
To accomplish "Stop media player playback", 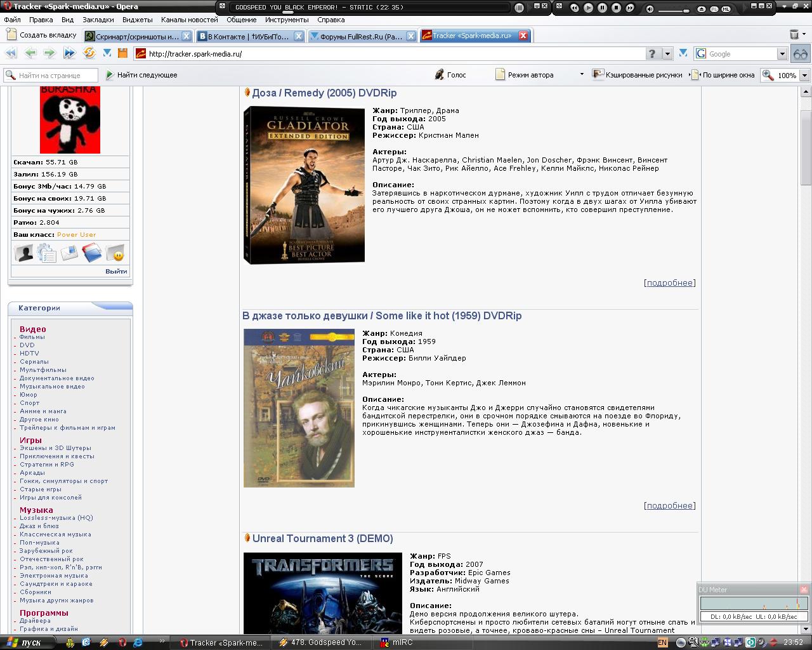I will (x=616, y=8).
